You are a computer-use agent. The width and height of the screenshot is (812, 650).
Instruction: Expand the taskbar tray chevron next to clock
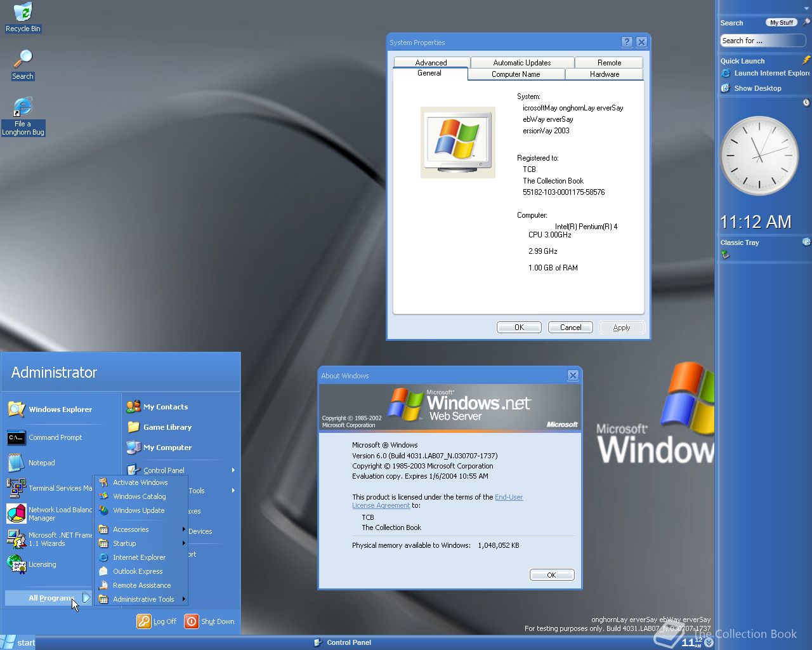[x=709, y=642]
